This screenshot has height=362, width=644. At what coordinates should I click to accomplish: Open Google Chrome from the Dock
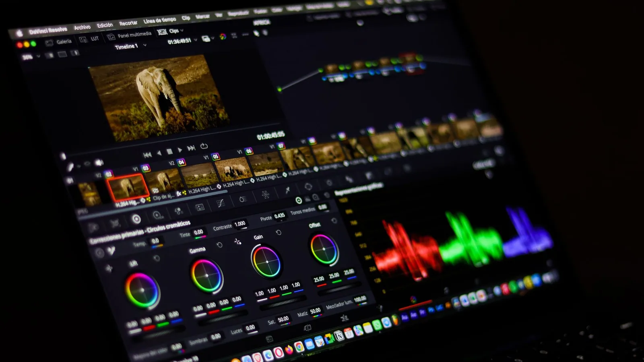pyautogui.click(x=299, y=347)
